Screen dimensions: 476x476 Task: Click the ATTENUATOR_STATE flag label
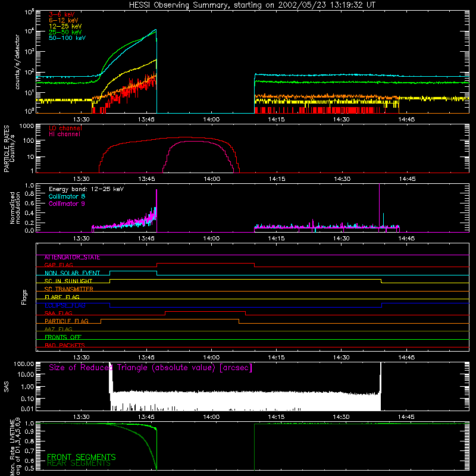[72, 258]
